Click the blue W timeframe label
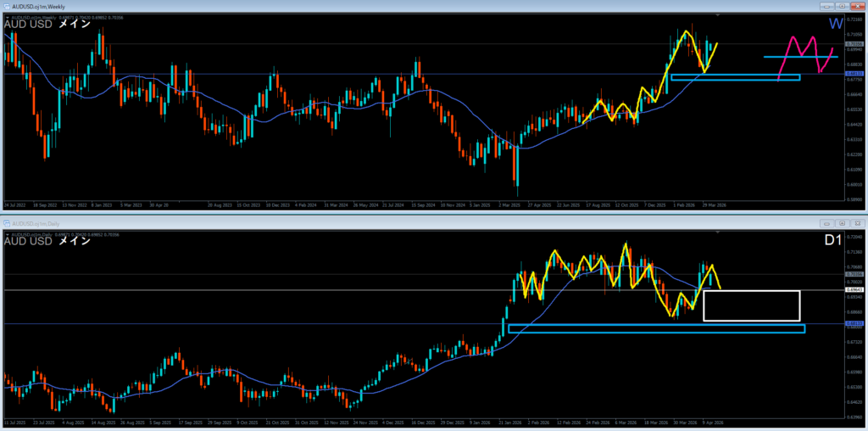 point(835,24)
